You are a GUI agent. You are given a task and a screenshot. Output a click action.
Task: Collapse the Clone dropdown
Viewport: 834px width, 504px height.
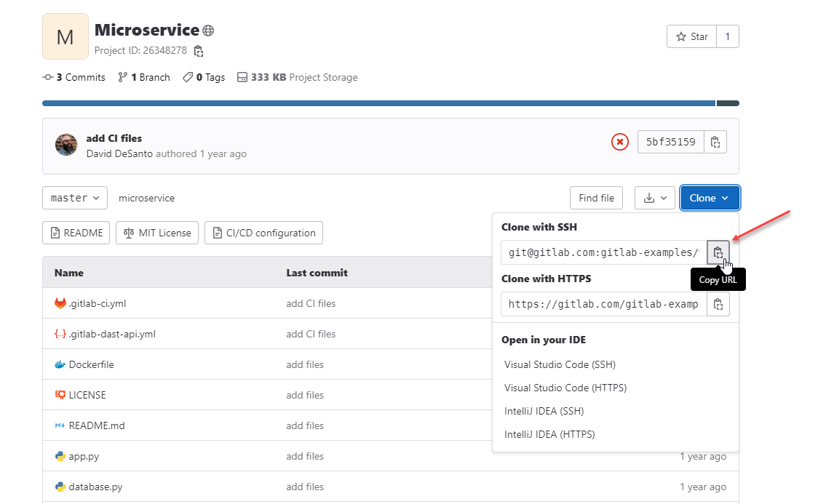(710, 198)
